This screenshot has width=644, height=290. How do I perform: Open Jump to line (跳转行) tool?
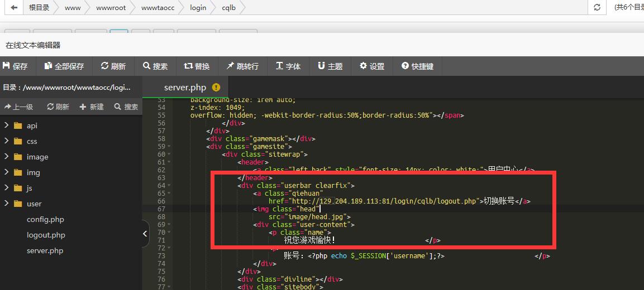point(242,66)
